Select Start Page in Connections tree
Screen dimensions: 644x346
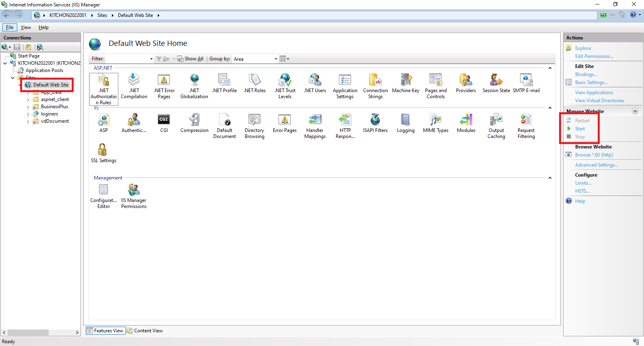pos(29,56)
